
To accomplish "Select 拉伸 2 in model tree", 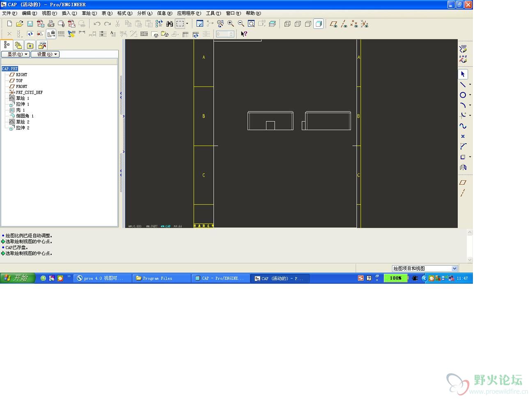I will pos(23,128).
